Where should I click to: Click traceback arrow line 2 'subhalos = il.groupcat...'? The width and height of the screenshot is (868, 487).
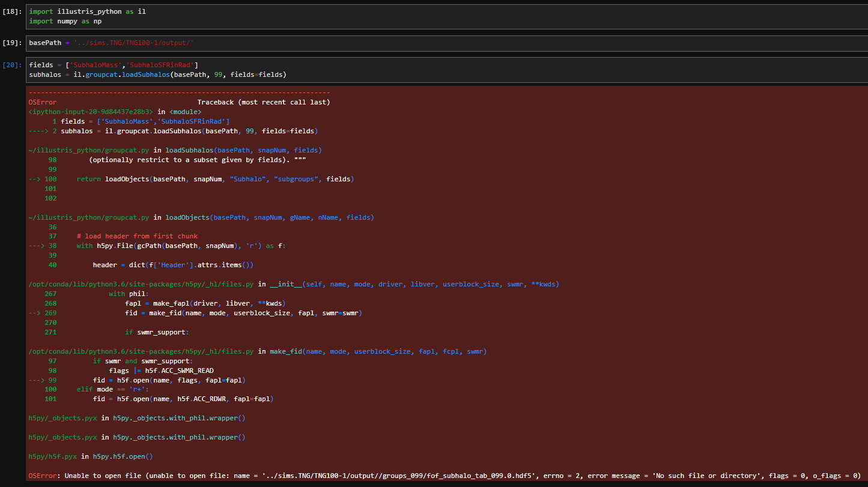tap(173, 131)
